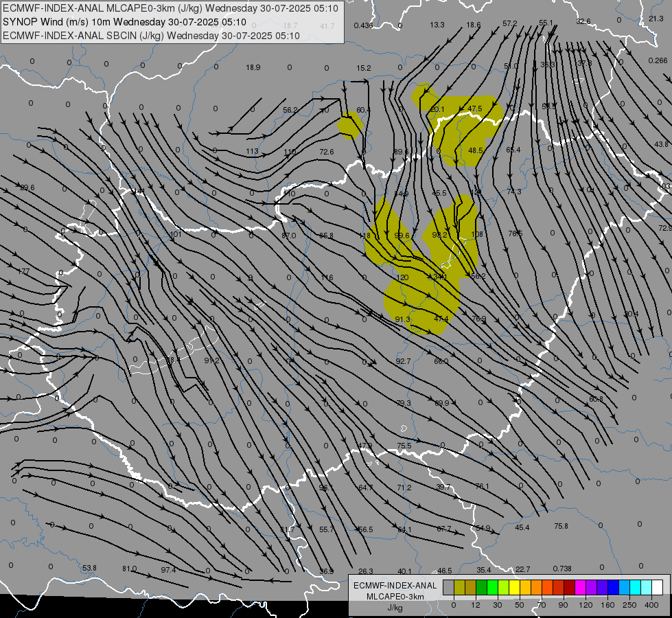
Task: Click the legend scale label 250
Action: tap(629, 605)
